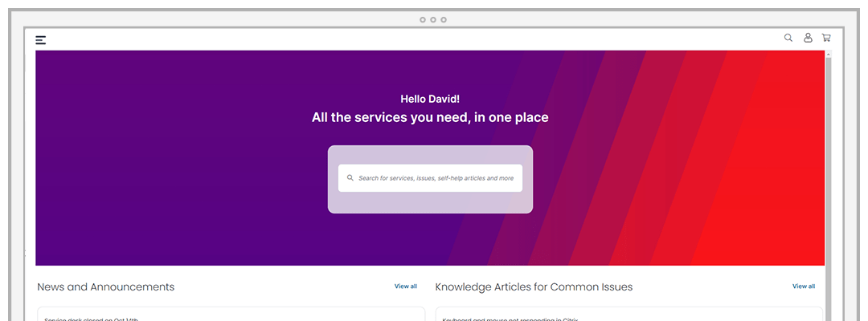Click the right dot on the device frame
868x321 pixels.
444,20
